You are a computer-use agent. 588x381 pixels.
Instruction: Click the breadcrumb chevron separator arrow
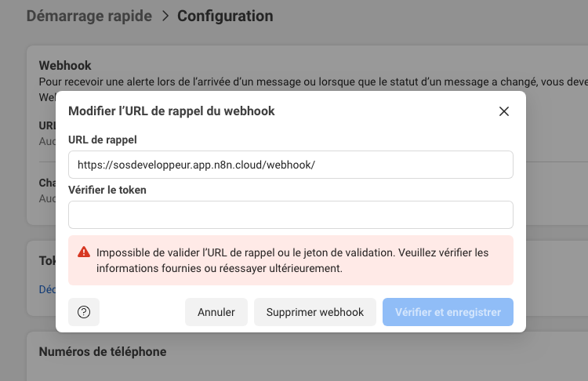click(x=165, y=16)
